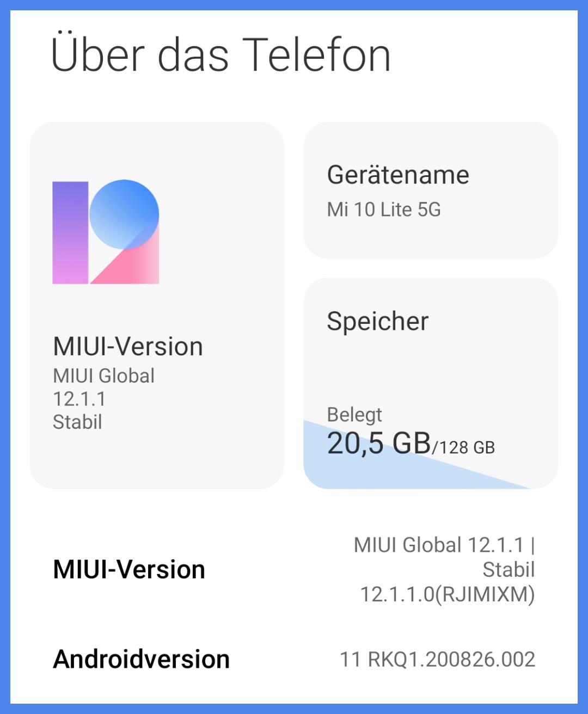Select the MIUI-Version list row
Screen dimensions: 588x714
click(x=294, y=569)
